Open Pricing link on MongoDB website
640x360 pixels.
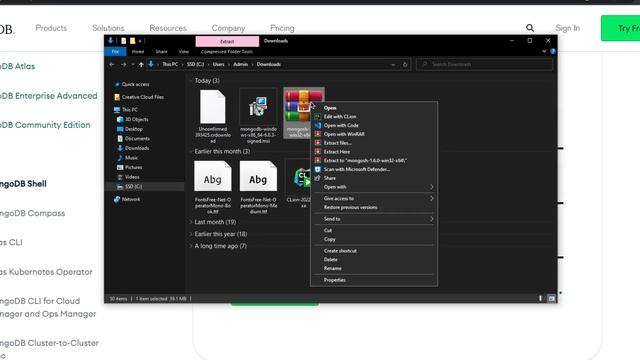coord(282,28)
